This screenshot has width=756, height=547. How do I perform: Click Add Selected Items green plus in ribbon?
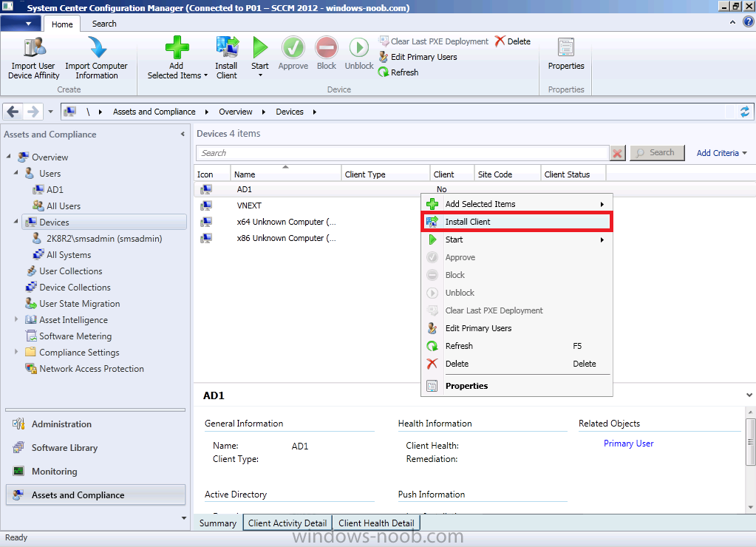[177, 47]
